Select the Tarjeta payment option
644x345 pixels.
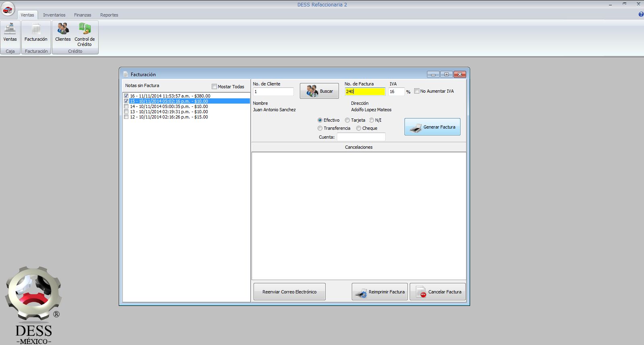pyautogui.click(x=347, y=120)
